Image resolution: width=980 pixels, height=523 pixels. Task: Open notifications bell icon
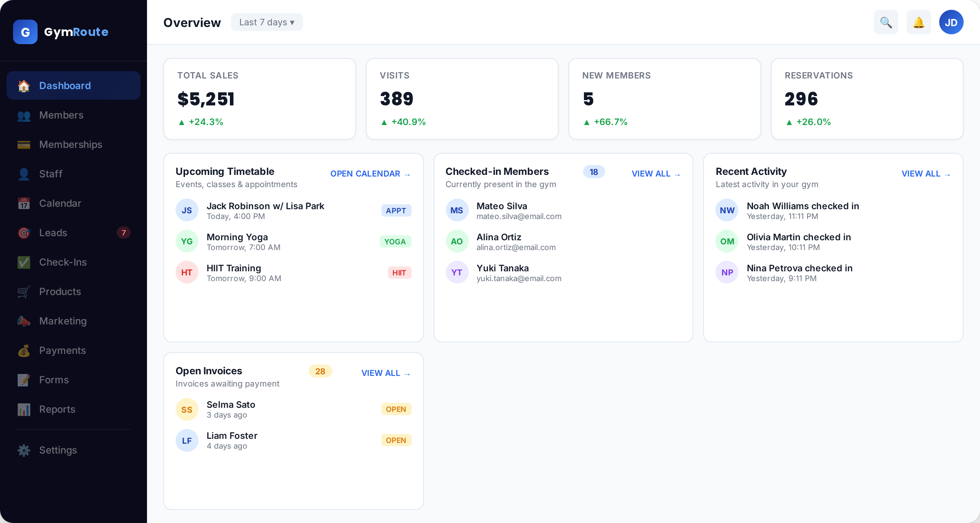[919, 22]
